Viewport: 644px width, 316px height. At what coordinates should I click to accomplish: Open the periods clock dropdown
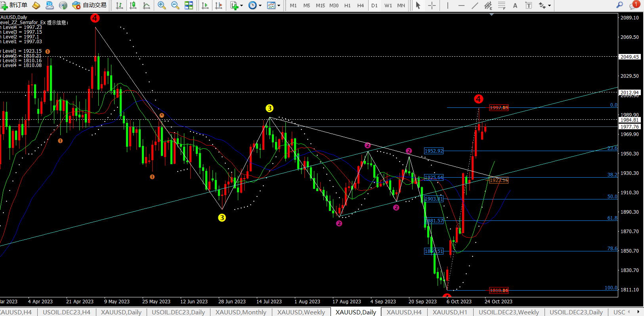pos(255,5)
